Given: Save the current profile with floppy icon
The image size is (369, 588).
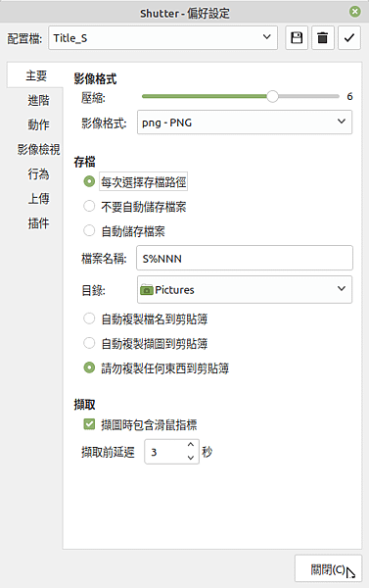Looking at the screenshot, I should (297, 38).
